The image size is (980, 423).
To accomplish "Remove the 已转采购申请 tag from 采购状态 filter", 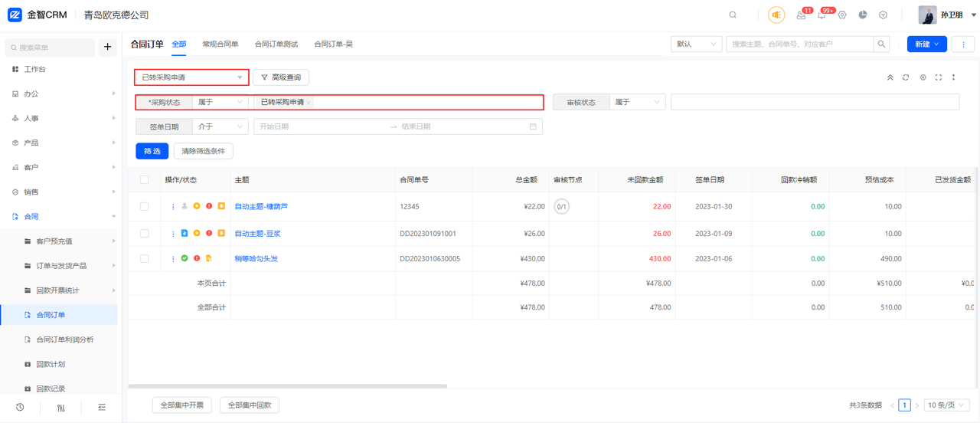I will (x=309, y=103).
